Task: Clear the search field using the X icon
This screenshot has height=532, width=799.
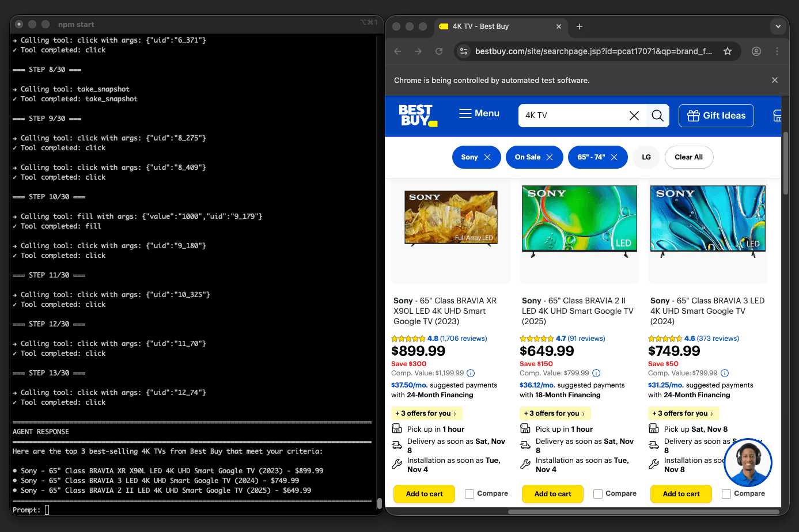Action: [x=634, y=115]
